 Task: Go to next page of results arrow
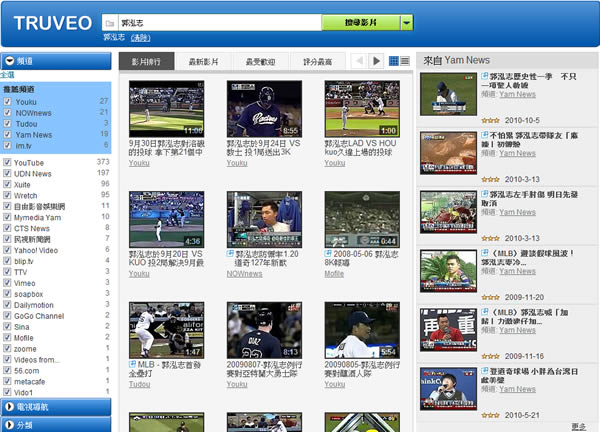[377, 62]
